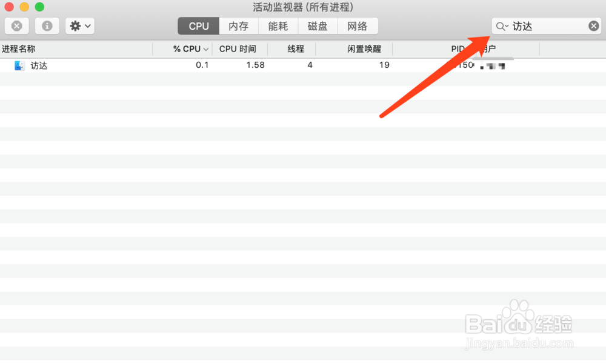Click the 0.1 CPU percentage value
This screenshot has height=364, width=606.
tap(202, 65)
